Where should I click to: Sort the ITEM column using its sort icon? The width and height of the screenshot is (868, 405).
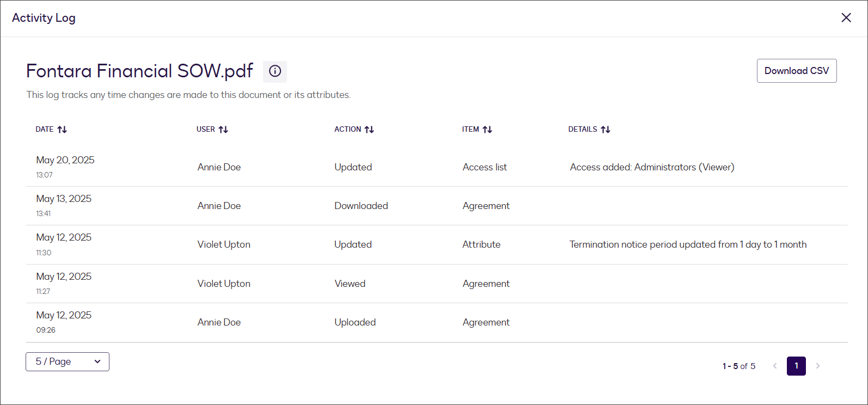tap(487, 130)
